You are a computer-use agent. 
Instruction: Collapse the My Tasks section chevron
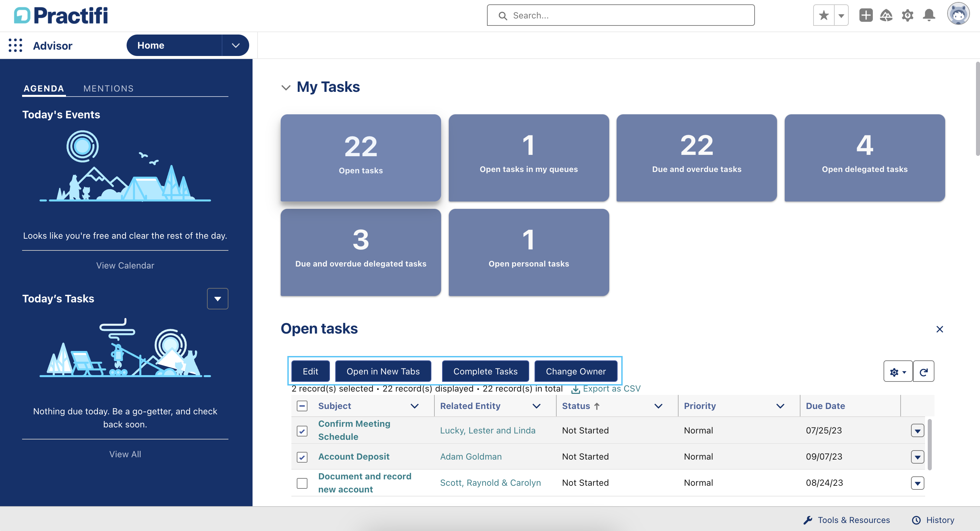pos(286,87)
